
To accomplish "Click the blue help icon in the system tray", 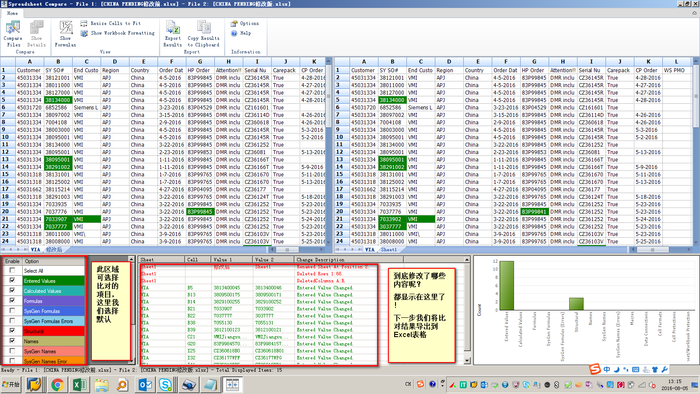I will (x=433, y=384).
